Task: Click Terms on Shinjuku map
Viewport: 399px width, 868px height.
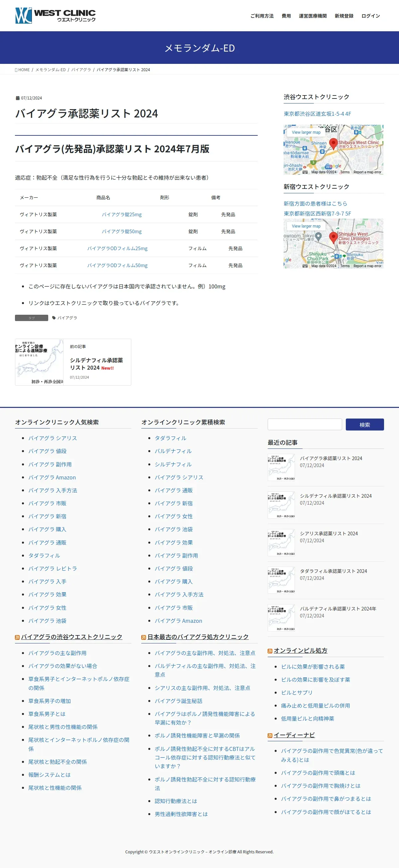Action: pos(345,266)
